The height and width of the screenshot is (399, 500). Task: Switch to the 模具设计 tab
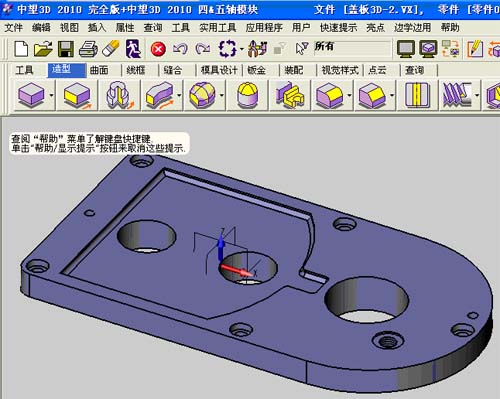click(219, 70)
